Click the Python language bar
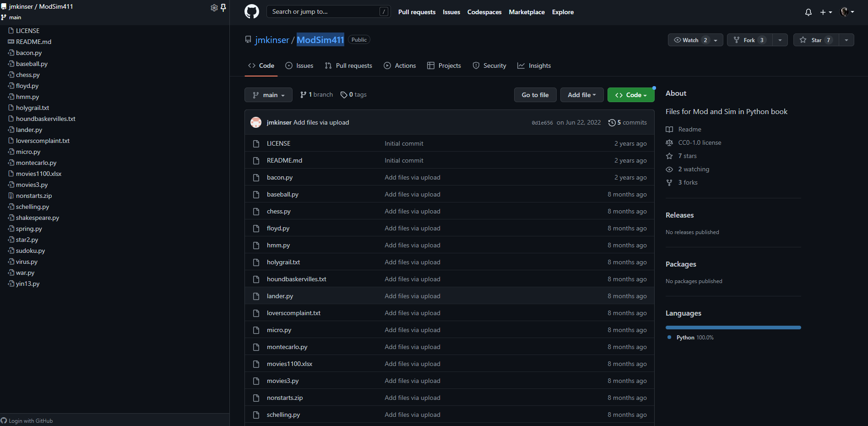The width and height of the screenshot is (868, 426). 733,328
